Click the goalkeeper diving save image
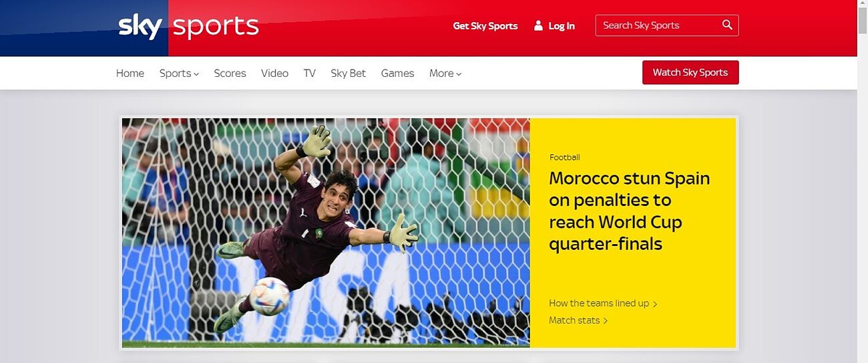The image size is (868, 363). point(326,233)
